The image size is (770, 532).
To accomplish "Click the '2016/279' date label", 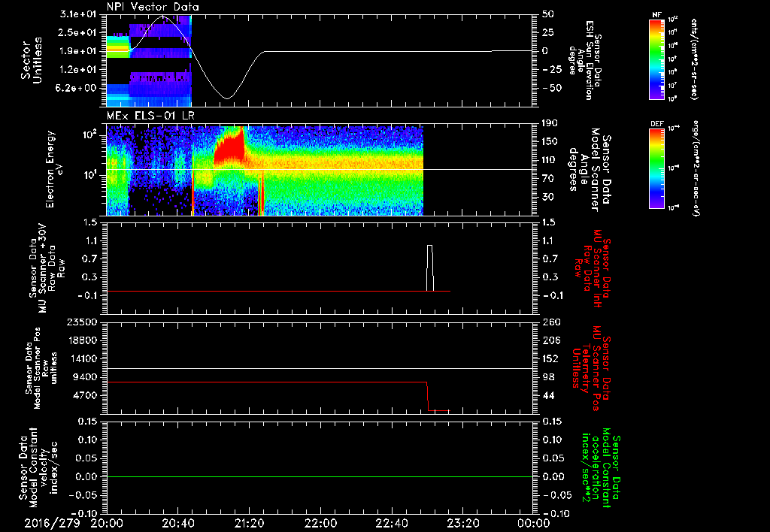I will [52, 523].
